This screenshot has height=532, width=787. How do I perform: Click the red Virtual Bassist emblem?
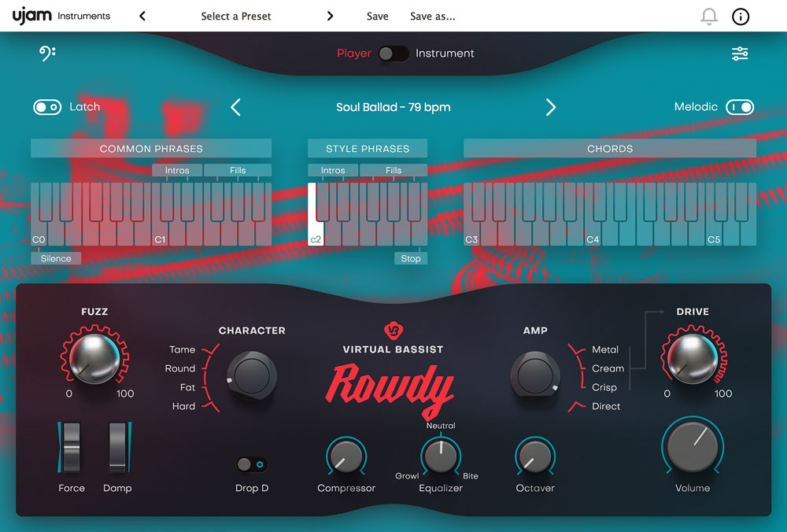click(393, 331)
